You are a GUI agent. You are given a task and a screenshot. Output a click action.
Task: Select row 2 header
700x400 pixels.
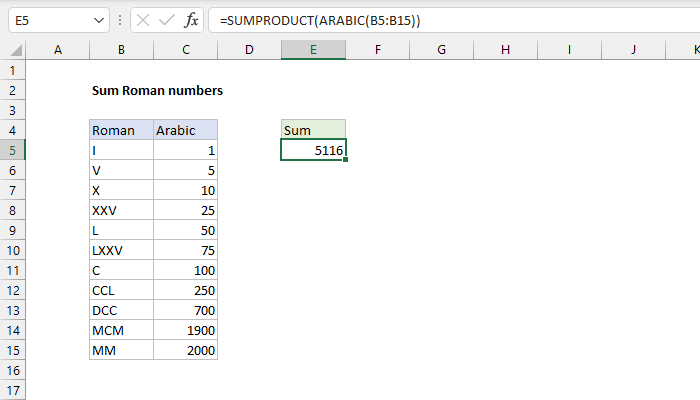point(12,90)
